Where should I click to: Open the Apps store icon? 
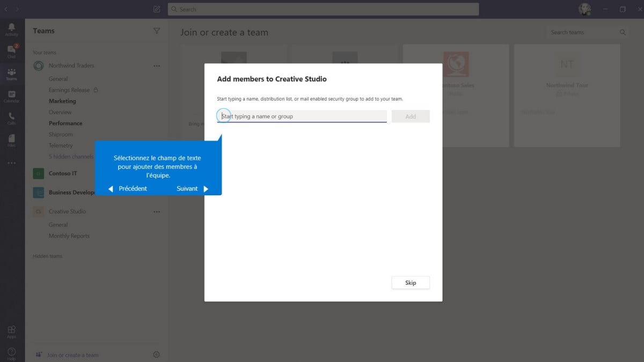tap(12, 332)
